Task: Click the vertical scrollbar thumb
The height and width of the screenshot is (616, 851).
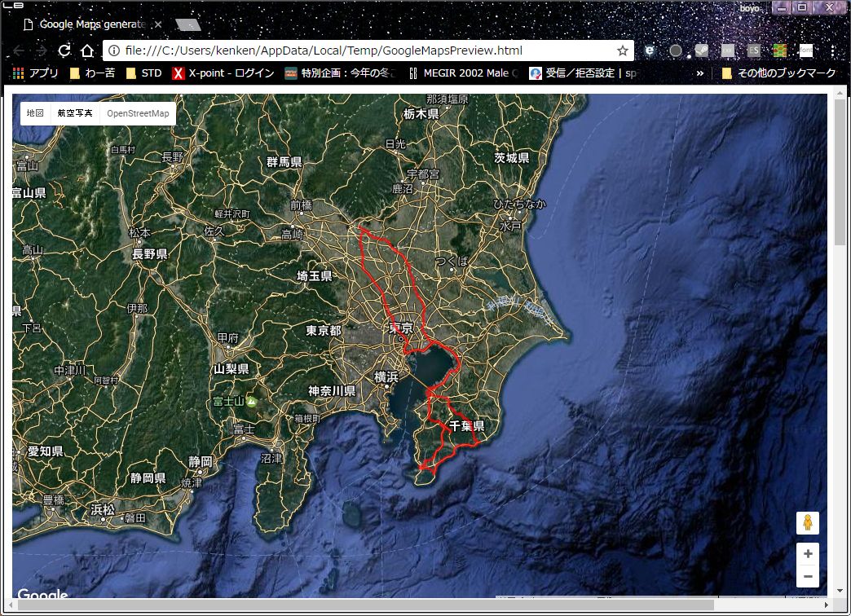Action: [x=840, y=173]
